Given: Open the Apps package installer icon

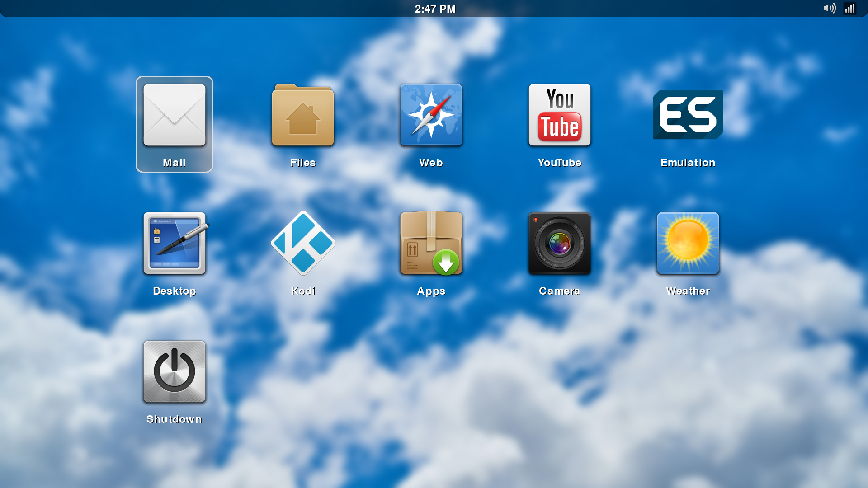Looking at the screenshot, I should coord(431,243).
